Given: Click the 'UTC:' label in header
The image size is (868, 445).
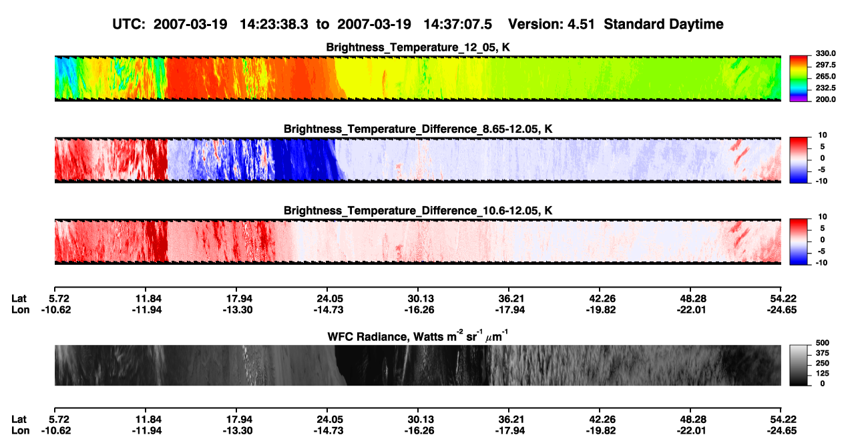Looking at the screenshot, I should [129, 25].
